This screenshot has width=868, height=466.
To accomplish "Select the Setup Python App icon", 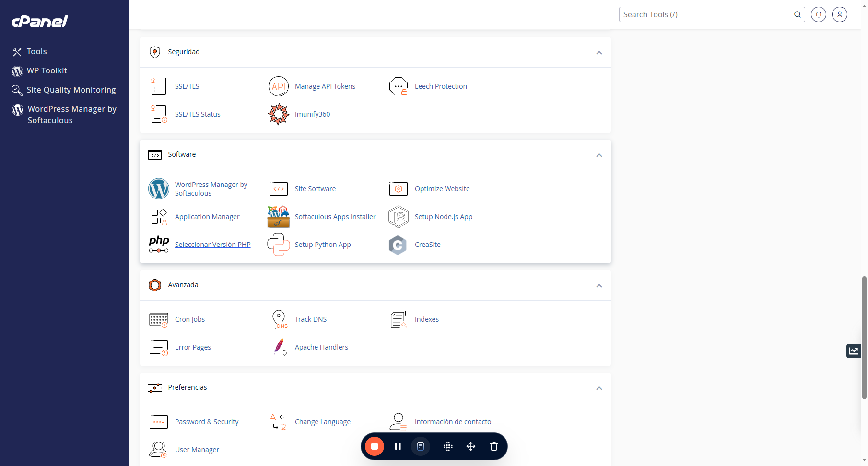I will point(279,245).
